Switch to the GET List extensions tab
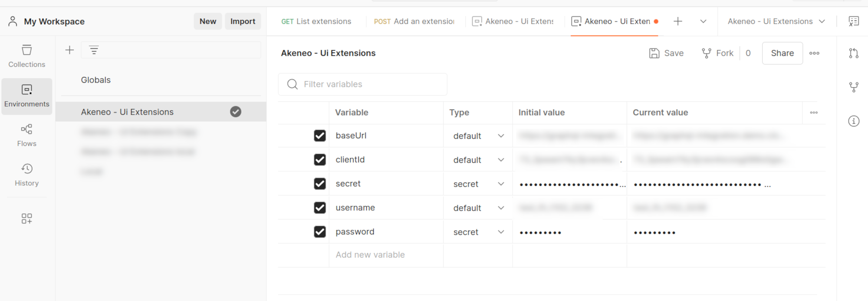The width and height of the screenshot is (868, 301). 316,21
